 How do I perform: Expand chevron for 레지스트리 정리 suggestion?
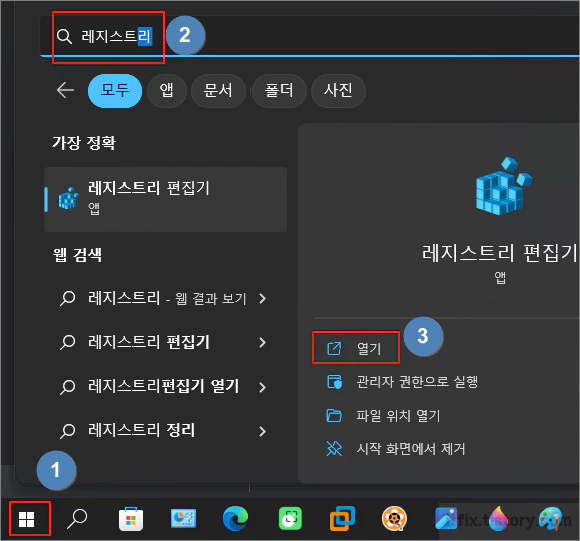pyautogui.click(x=263, y=431)
